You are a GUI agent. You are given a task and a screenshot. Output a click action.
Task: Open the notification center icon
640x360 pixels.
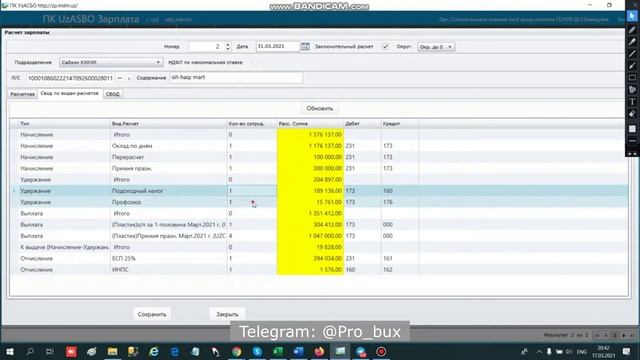tap(627, 351)
